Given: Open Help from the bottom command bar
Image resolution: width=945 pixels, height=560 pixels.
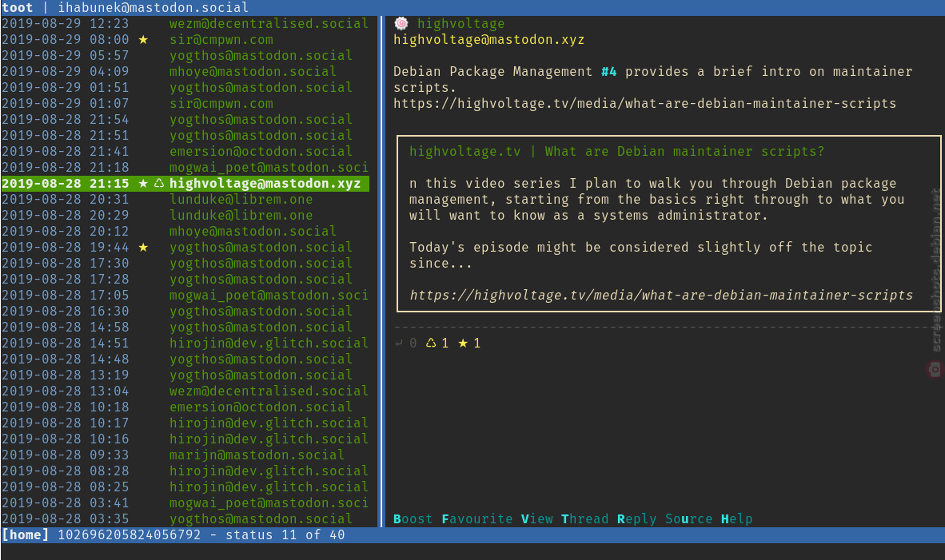Looking at the screenshot, I should coord(736,519).
